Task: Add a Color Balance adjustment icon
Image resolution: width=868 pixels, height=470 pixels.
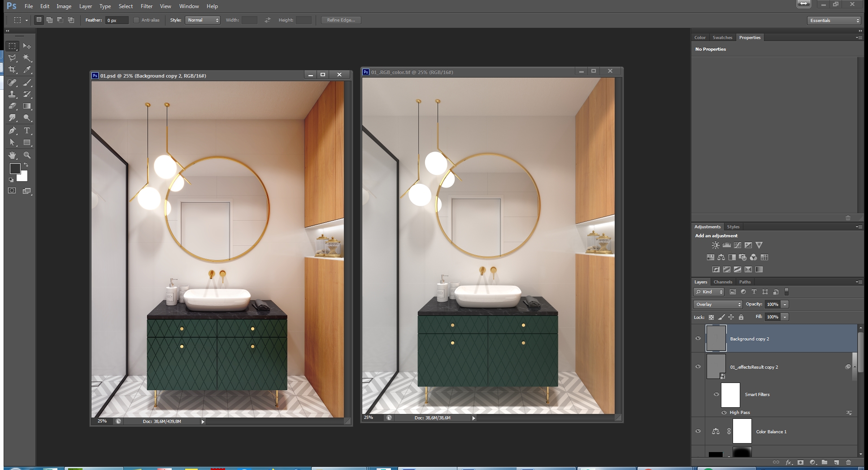Action: point(721,257)
